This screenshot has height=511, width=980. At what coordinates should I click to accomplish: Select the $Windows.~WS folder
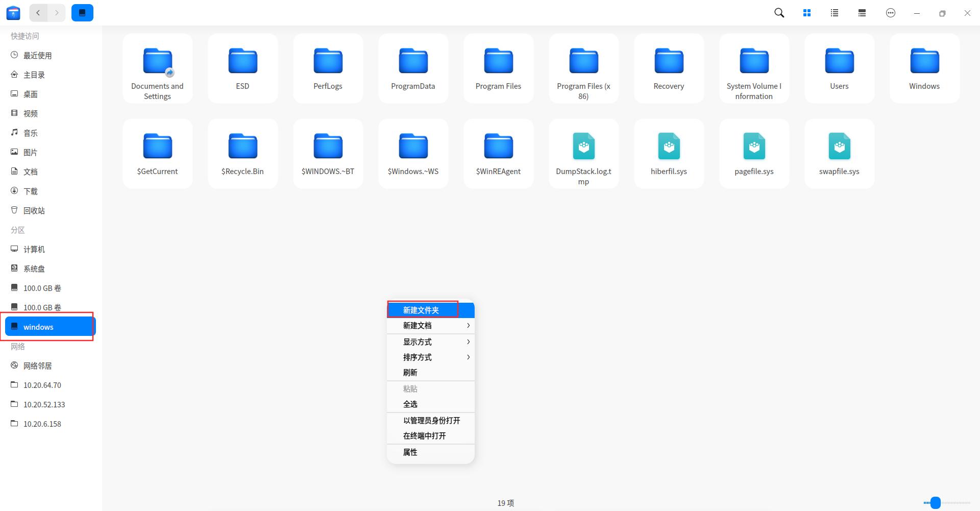point(413,154)
